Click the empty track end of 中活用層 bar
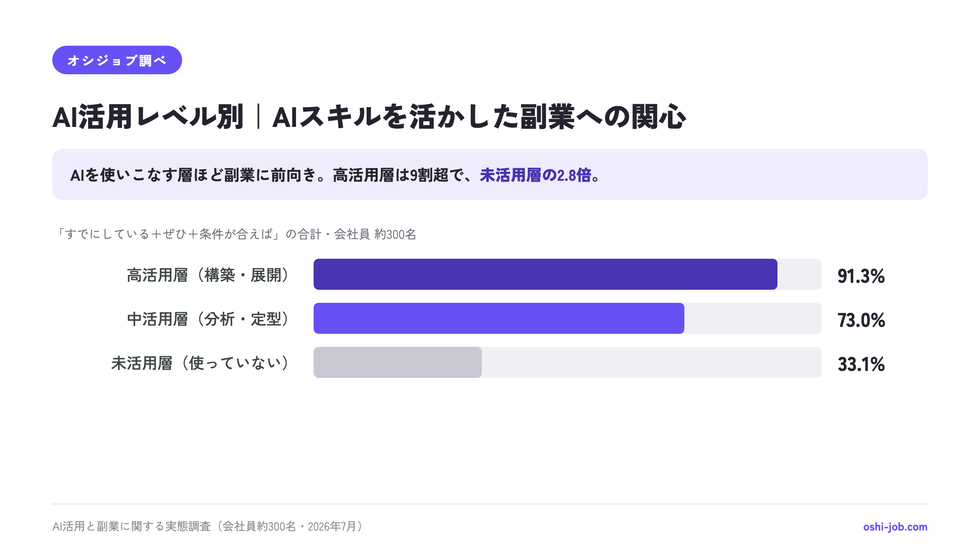The height and width of the screenshot is (555, 980). pos(753,318)
